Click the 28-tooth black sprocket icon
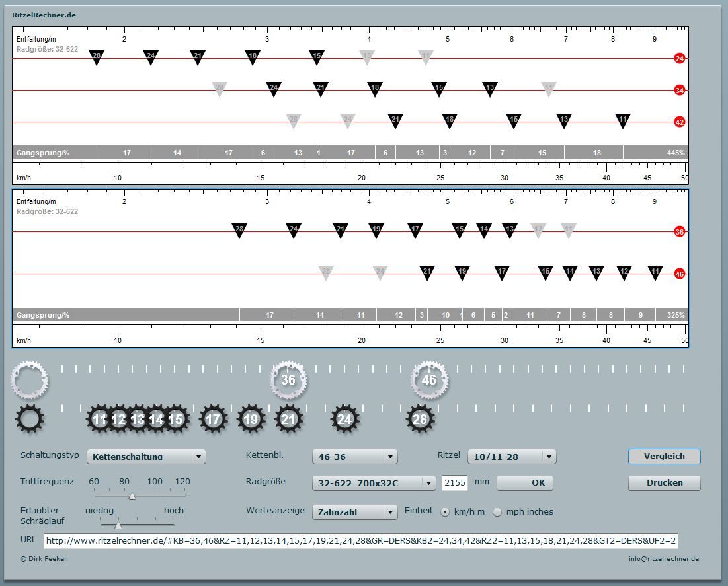728x586 pixels. pyautogui.click(x=420, y=419)
